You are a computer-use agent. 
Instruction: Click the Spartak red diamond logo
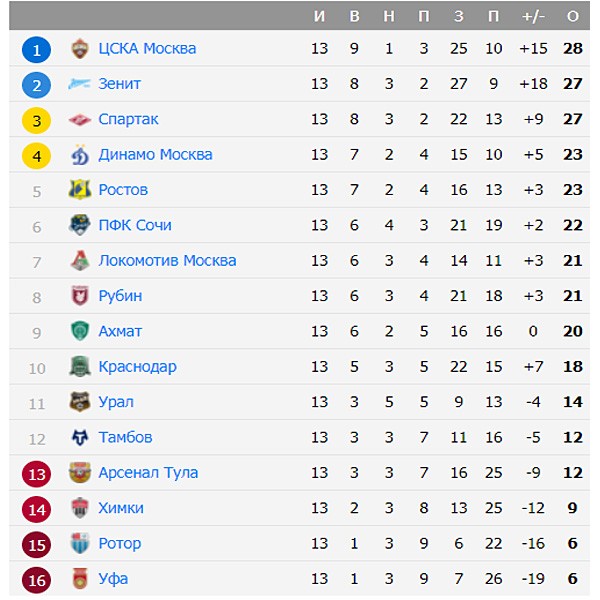click(80, 120)
